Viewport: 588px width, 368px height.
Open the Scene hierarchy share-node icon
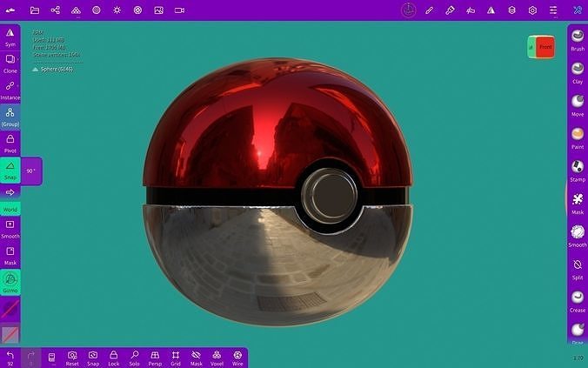click(x=56, y=10)
